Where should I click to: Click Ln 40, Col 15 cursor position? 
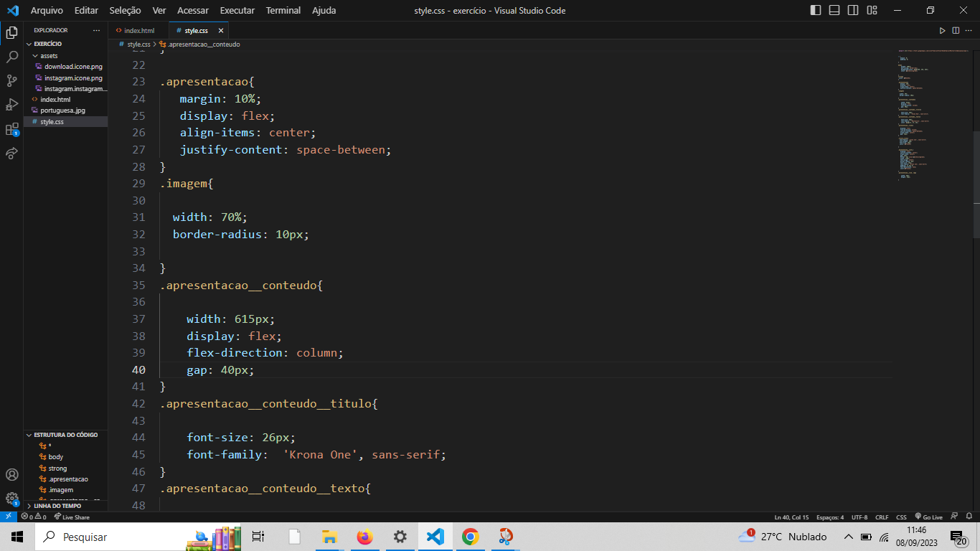pyautogui.click(x=791, y=517)
